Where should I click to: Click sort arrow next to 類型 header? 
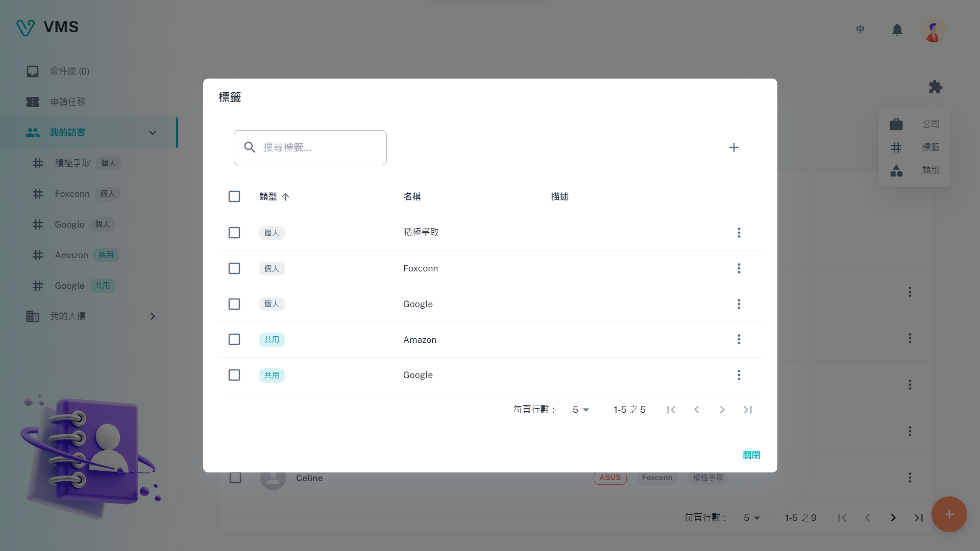point(285,197)
